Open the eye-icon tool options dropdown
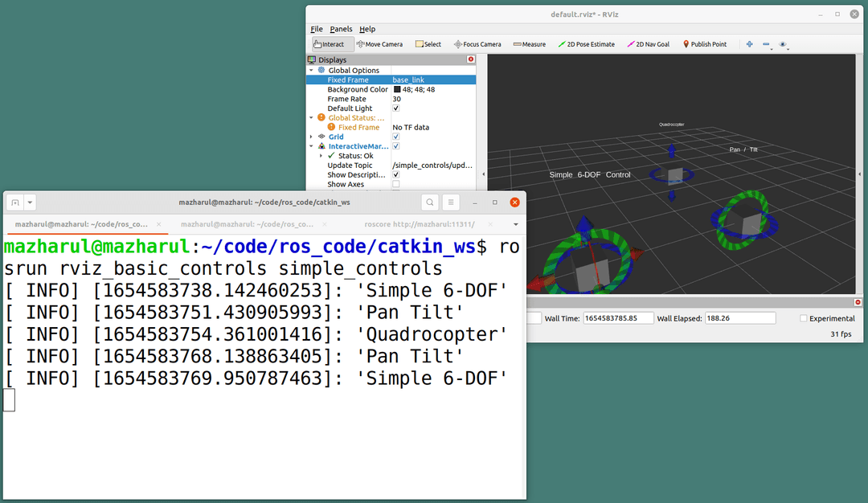The image size is (868, 503). [x=784, y=44]
